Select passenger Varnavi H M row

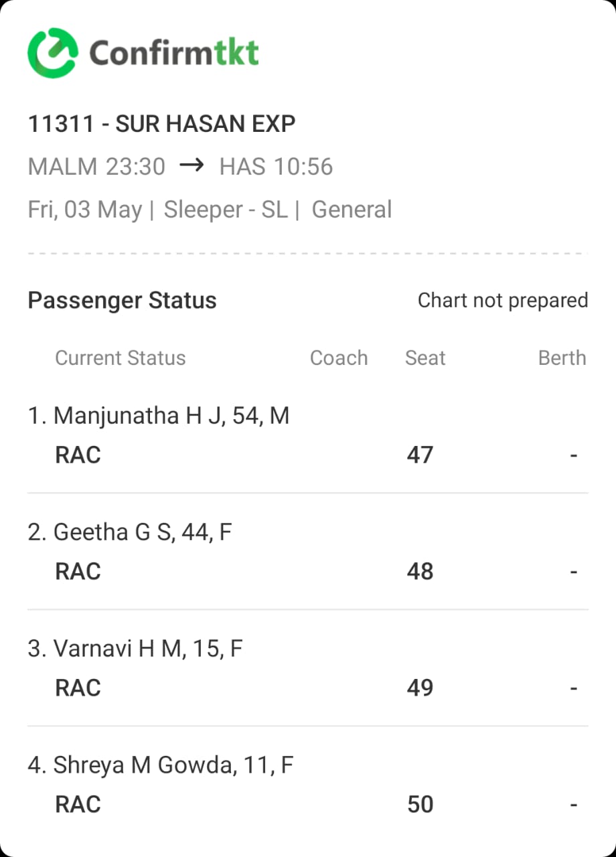coord(308,668)
